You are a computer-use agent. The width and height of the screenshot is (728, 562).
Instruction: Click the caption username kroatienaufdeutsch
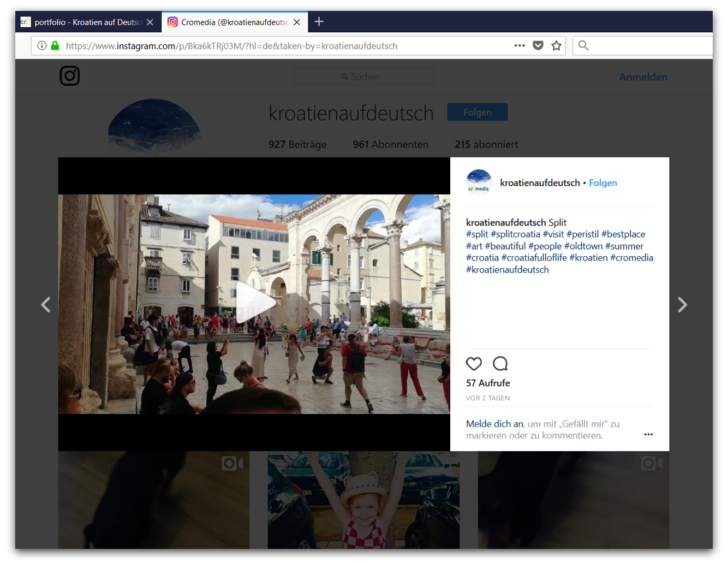(x=506, y=222)
